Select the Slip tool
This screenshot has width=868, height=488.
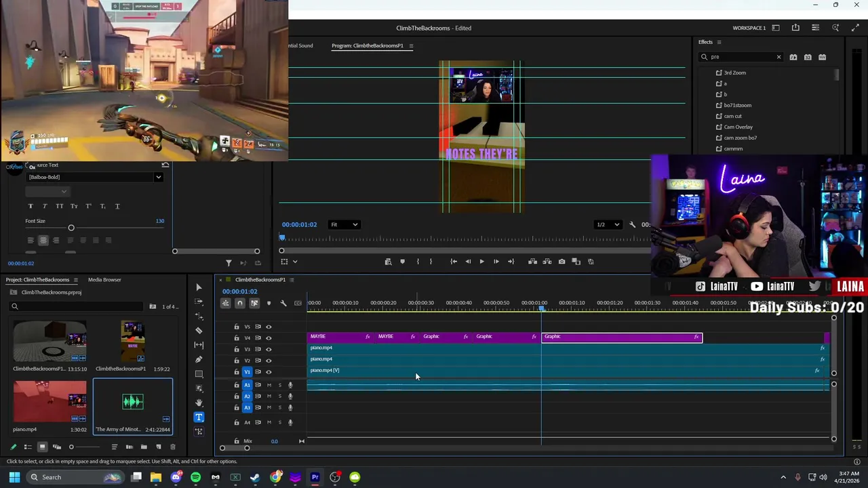[x=199, y=345]
